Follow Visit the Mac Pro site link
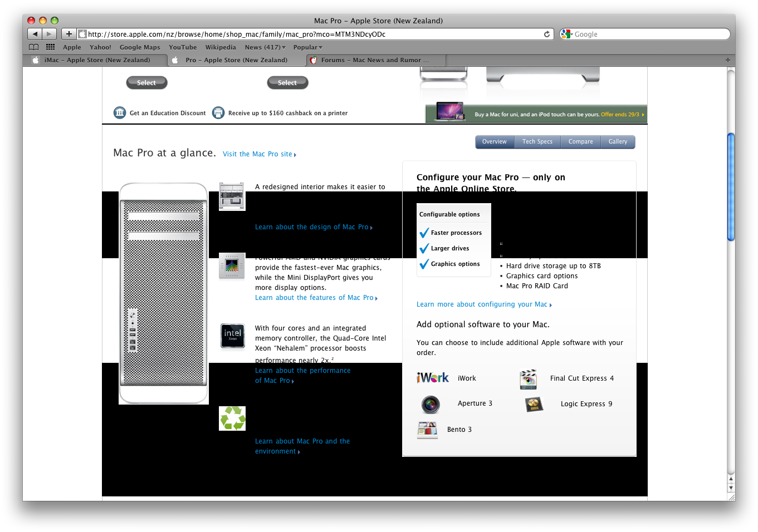This screenshot has width=758, height=532. 260,154
